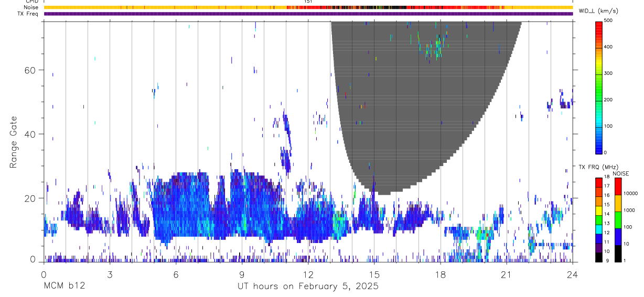Click the "Noise" strip label
644x297 pixels.
coord(31,8)
